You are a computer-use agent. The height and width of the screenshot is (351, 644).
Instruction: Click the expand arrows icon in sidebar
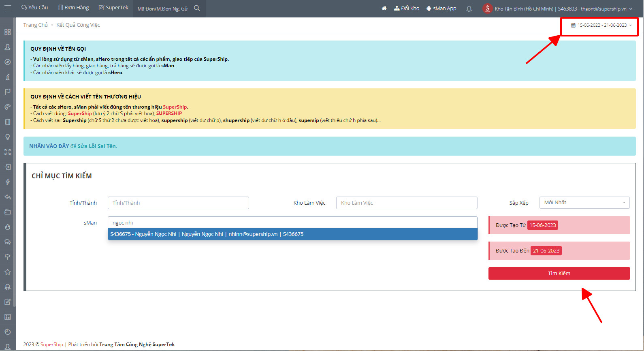pos(7,152)
